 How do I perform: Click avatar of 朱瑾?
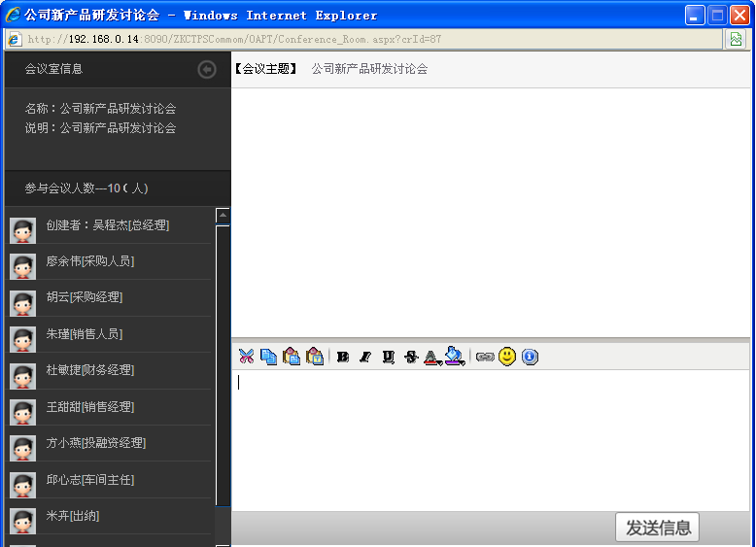point(22,339)
